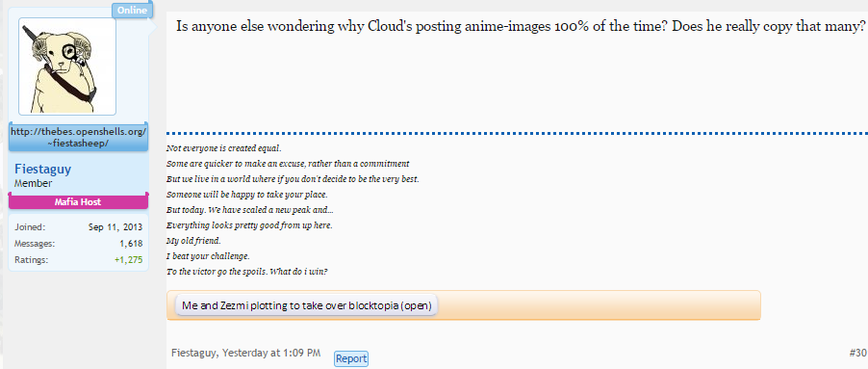Click the Online status badge
Image resolution: width=868 pixels, height=369 pixels.
pyautogui.click(x=132, y=10)
